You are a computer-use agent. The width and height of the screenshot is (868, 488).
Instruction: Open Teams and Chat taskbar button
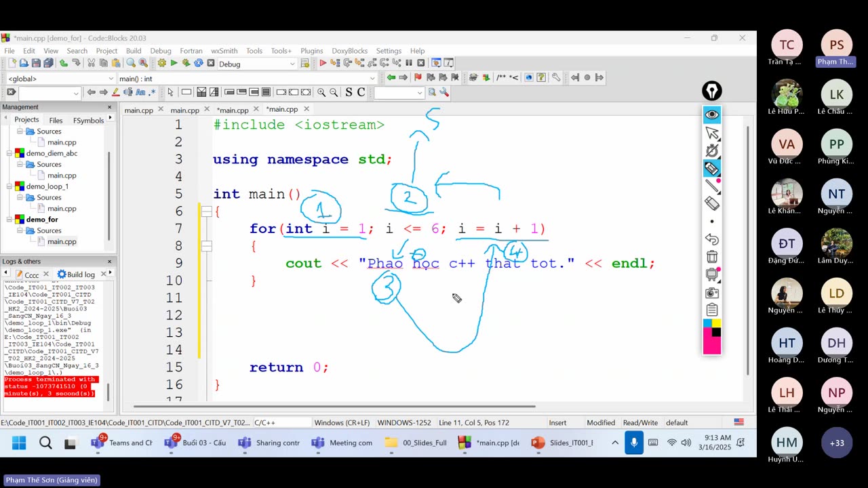(x=123, y=443)
